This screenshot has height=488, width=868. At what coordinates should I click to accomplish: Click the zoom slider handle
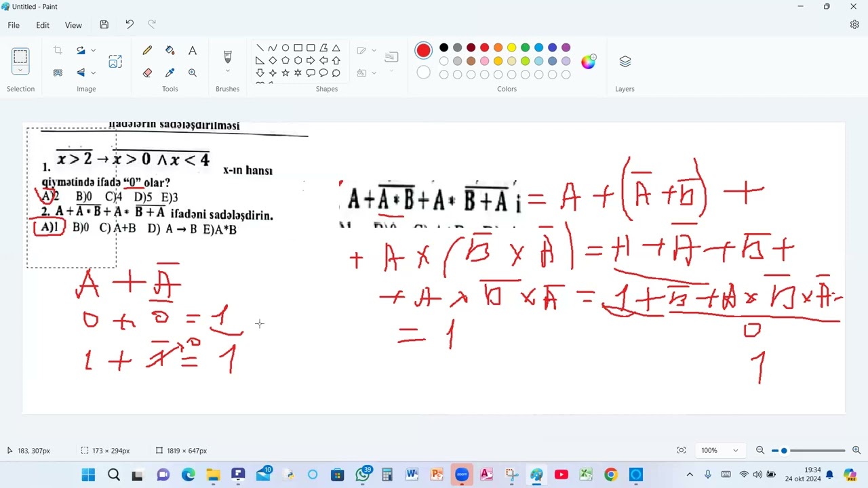pos(784,450)
